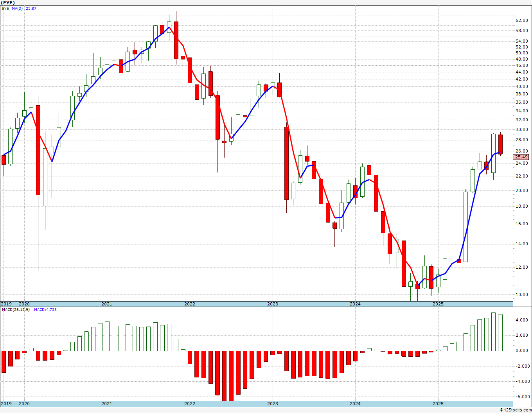Click 2021 on the price chart time axis
The image size is (532, 413).
pos(107,304)
